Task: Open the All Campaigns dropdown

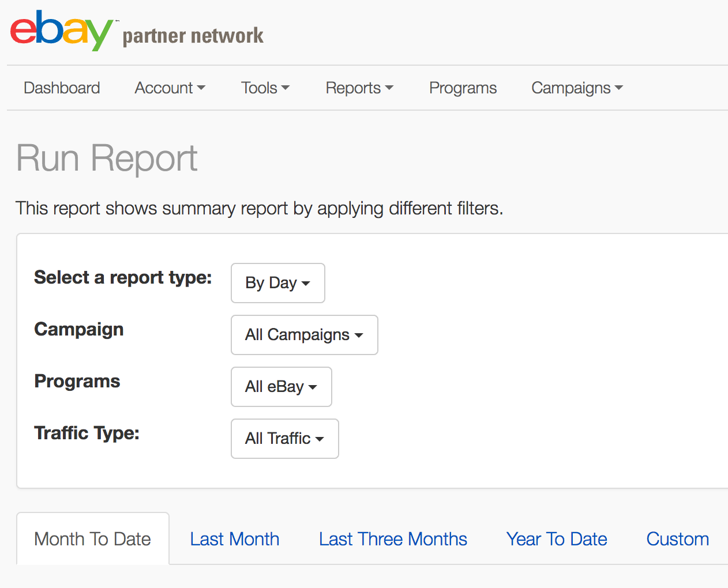Action: click(x=305, y=335)
